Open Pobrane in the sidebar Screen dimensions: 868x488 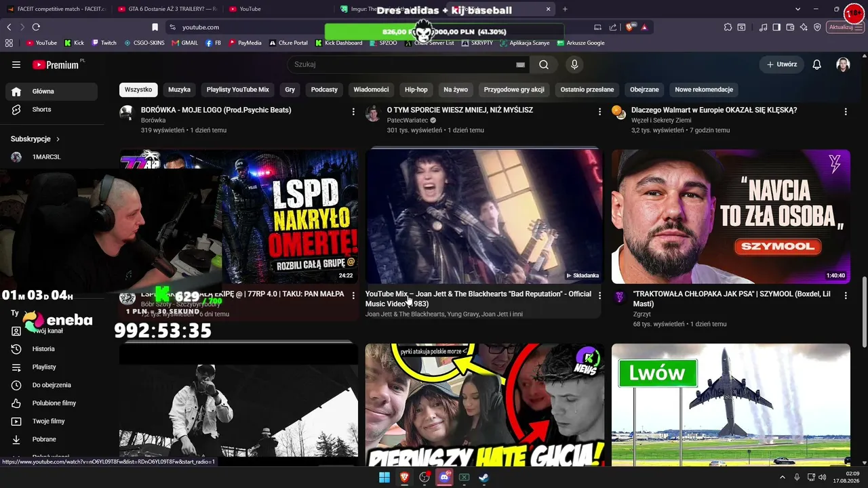click(x=52, y=439)
